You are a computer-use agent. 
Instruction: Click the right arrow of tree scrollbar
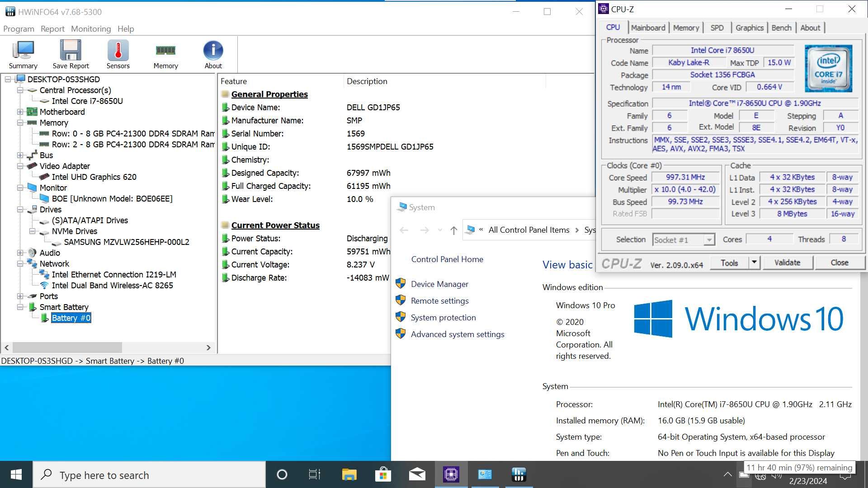coord(208,347)
